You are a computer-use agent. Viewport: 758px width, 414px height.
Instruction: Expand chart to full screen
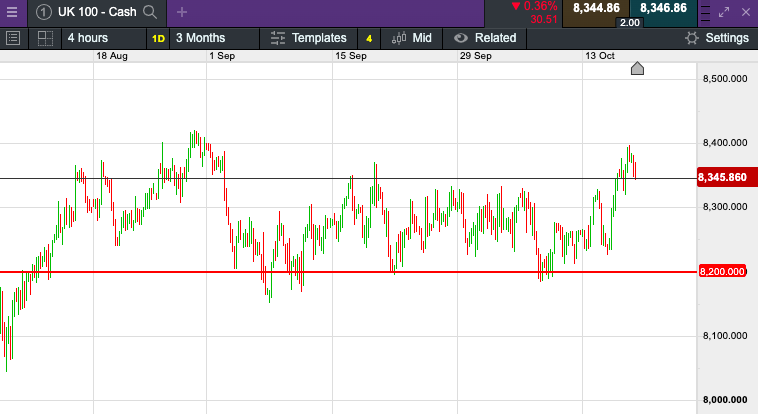click(x=724, y=13)
